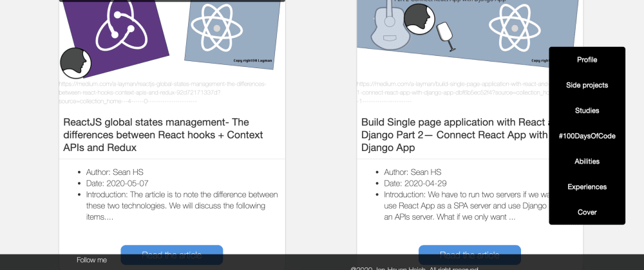Click the React atom logo in right article image
This screenshot has width=644, height=270.
(x=515, y=27)
